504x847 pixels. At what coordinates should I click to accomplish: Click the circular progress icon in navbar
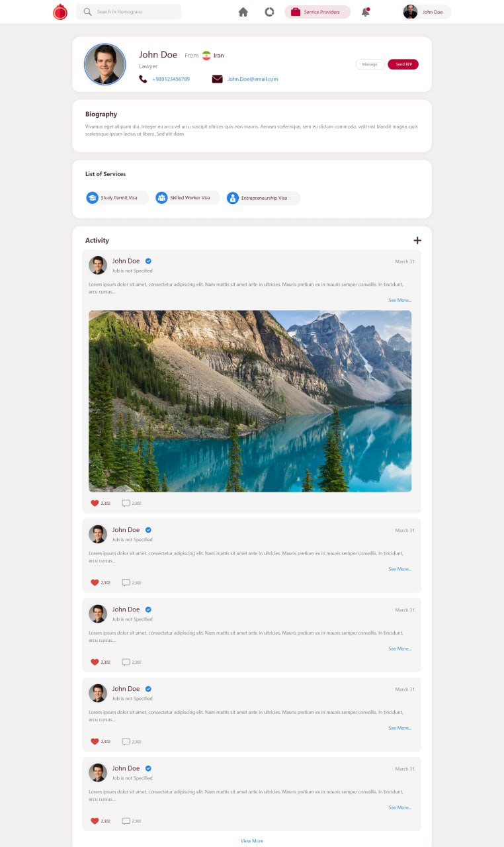[269, 12]
